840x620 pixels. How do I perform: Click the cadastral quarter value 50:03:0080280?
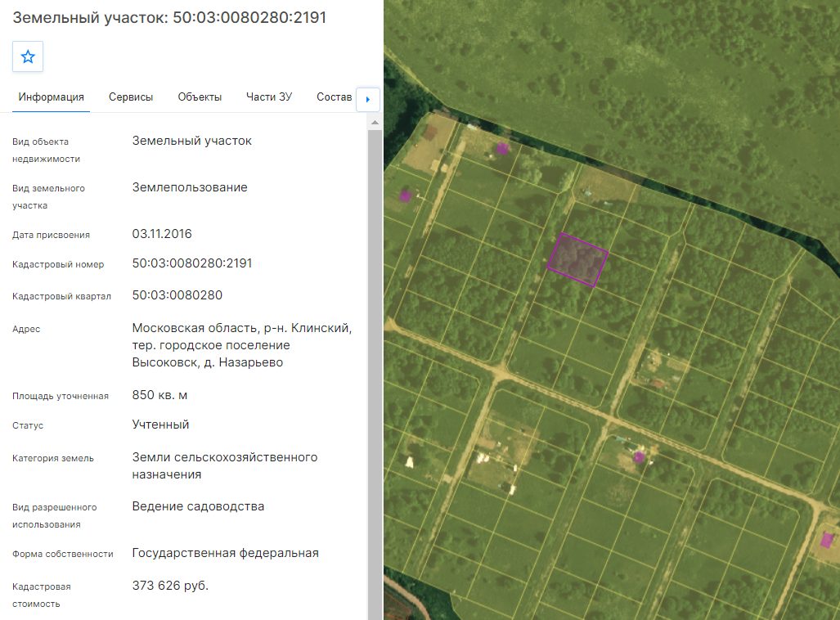point(177,295)
